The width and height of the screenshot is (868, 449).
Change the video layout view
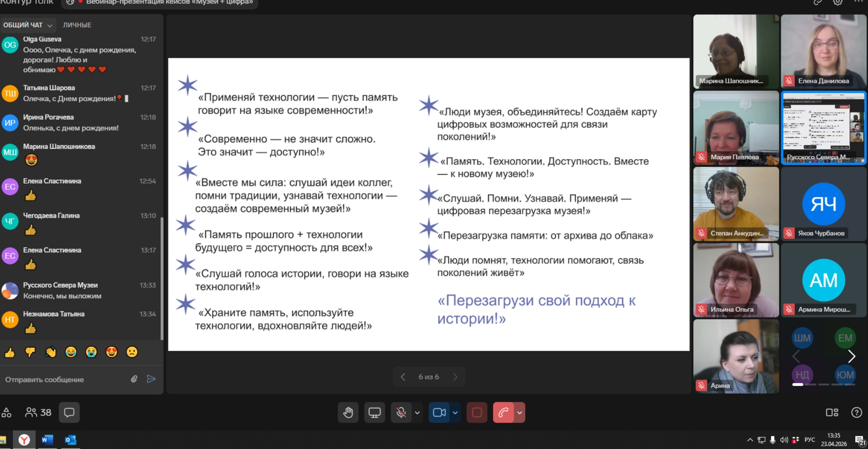point(832,413)
